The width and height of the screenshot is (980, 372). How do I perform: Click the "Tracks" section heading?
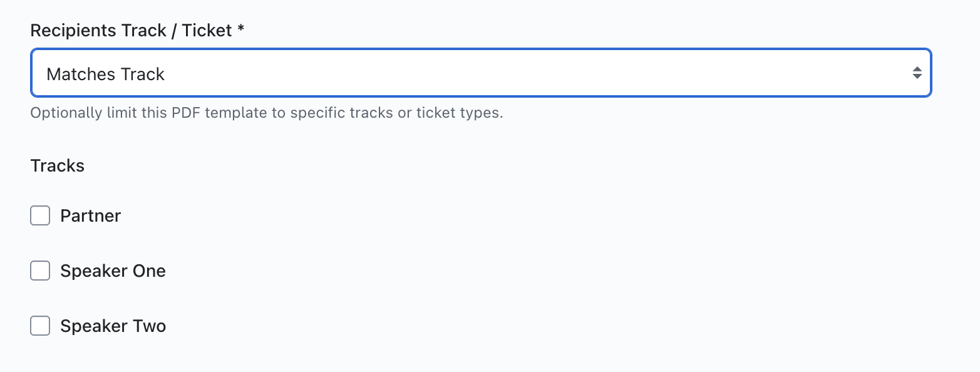[x=58, y=166]
